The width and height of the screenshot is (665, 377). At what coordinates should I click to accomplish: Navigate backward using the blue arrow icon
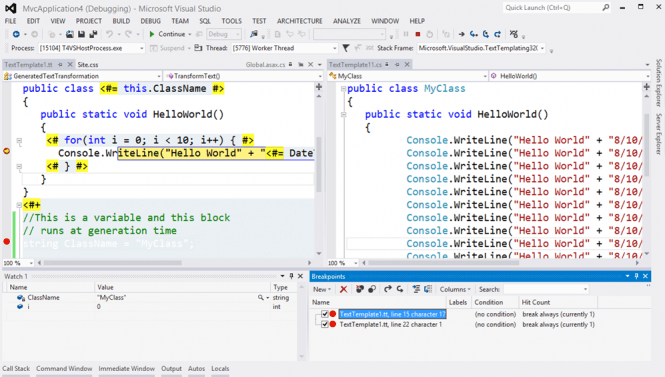click(x=16, y=34)
